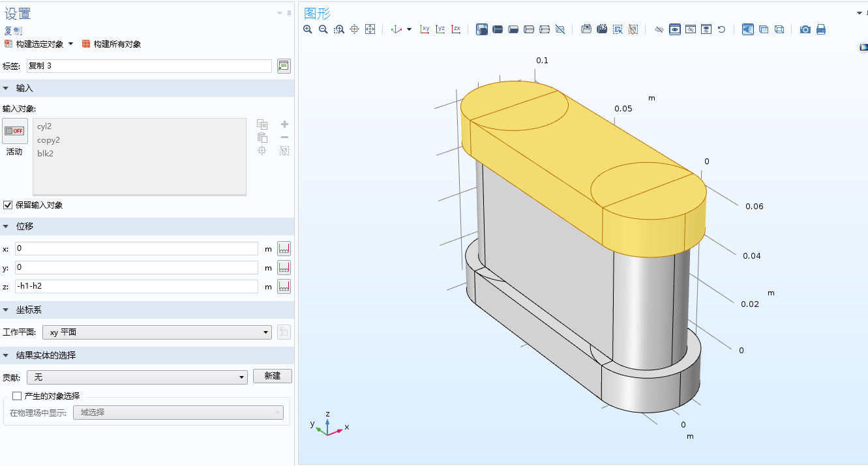Click Build Selected (构建选定对象) button
This screenshot has width=868, height=466.
click(x=34, y=44)
